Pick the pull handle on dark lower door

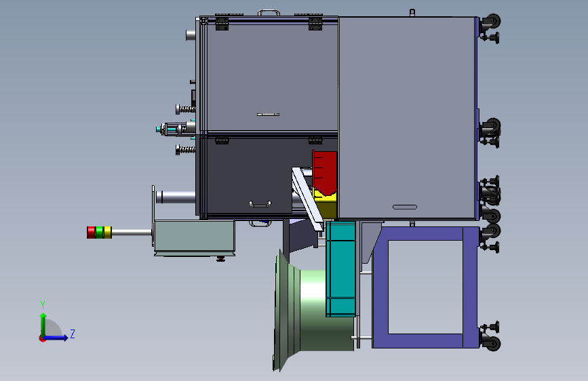click(260, 204)
